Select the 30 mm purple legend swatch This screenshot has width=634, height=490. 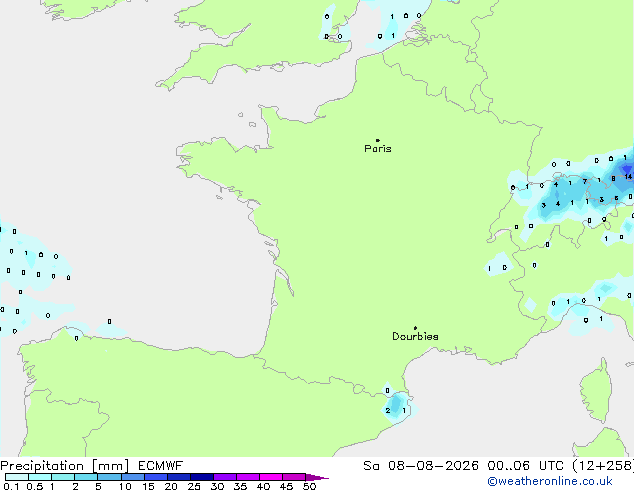click(225, 477)
